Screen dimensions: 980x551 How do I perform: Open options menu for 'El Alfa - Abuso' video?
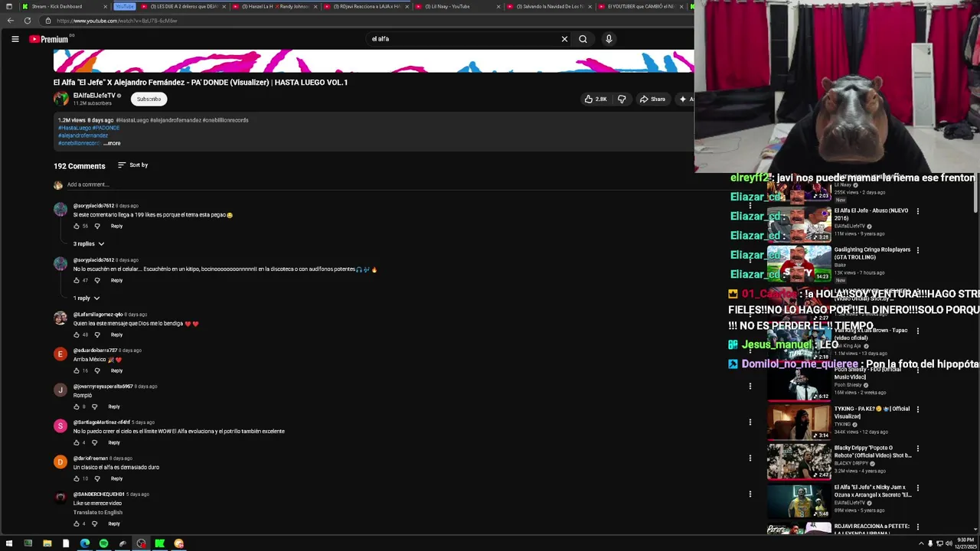pyautogui.click(x=917, y=211)
